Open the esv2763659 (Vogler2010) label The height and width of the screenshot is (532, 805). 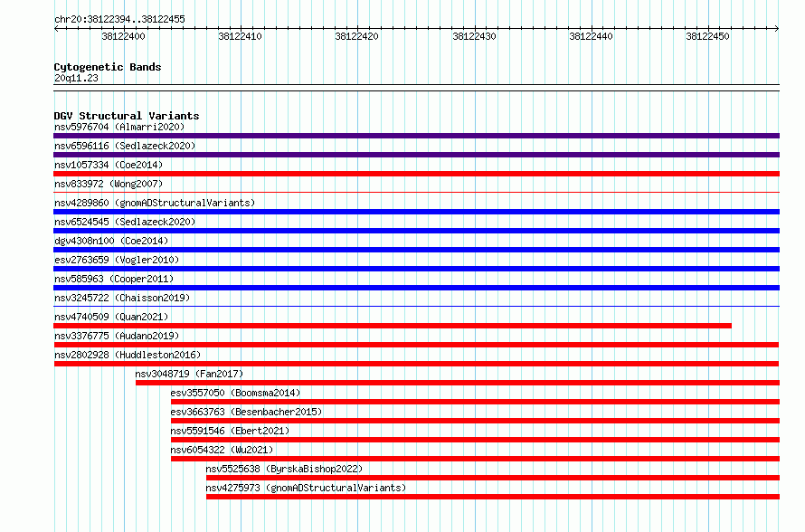117,260
